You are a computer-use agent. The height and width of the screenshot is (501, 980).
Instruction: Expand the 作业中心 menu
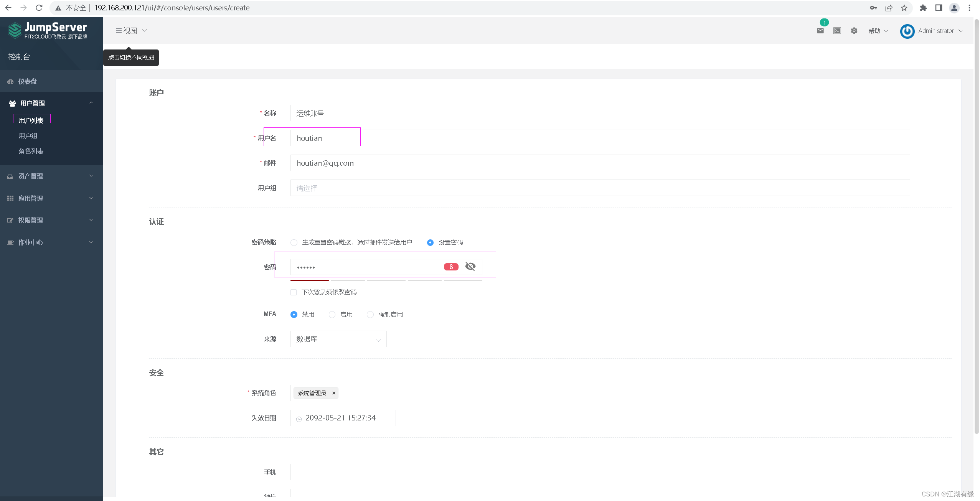click(x=51, y=242)
